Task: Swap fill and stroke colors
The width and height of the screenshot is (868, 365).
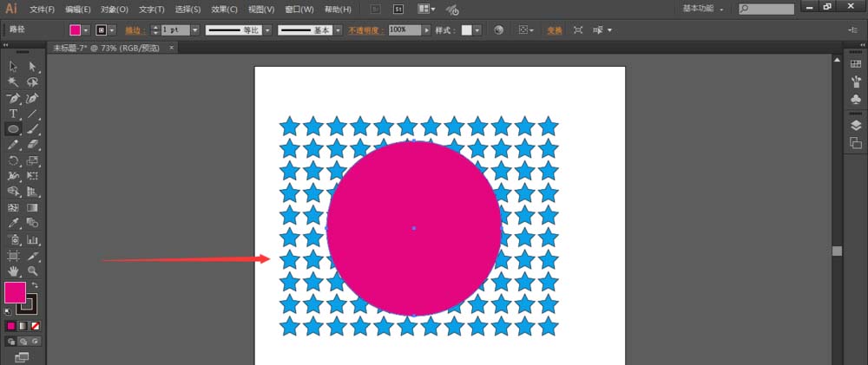Action: 35,285
